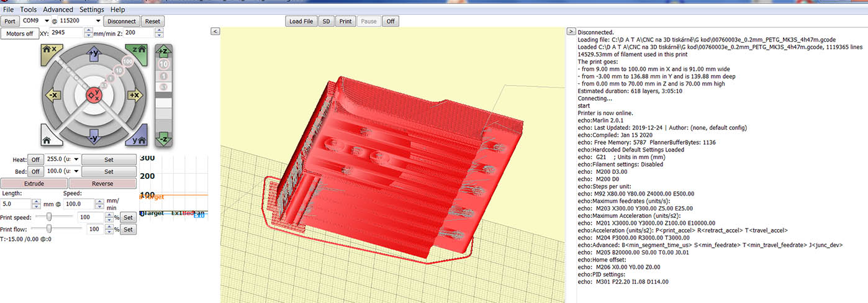Click the Print speed slider handle
Image resolution: width=868 pixels, height=303 pixels.
(49, 217)
